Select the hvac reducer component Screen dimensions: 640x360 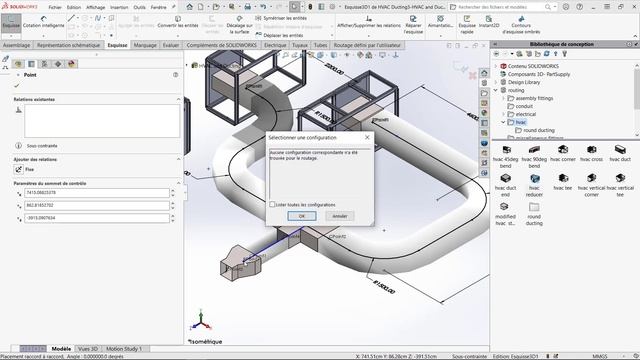coord(534,185)
